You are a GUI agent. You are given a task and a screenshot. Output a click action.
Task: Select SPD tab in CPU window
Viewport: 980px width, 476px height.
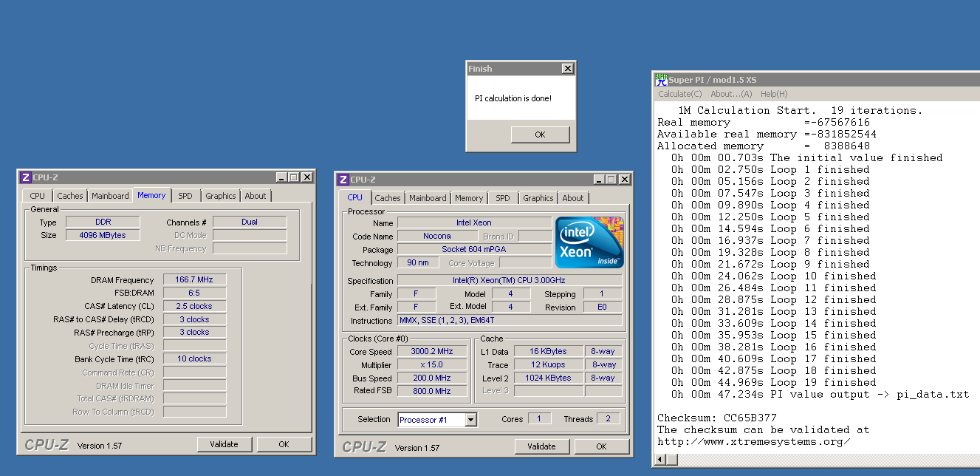tap(503, 198)
